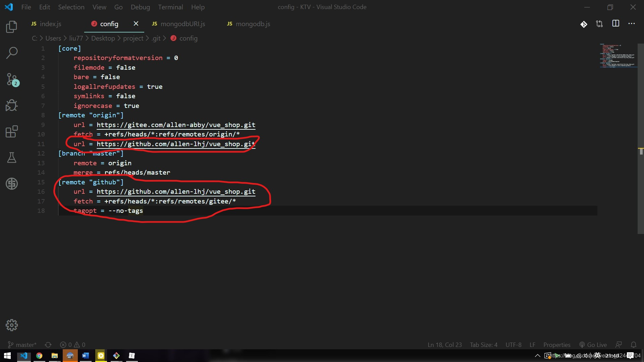
Task: Click the master* branch status item
Action: point(22,345)
